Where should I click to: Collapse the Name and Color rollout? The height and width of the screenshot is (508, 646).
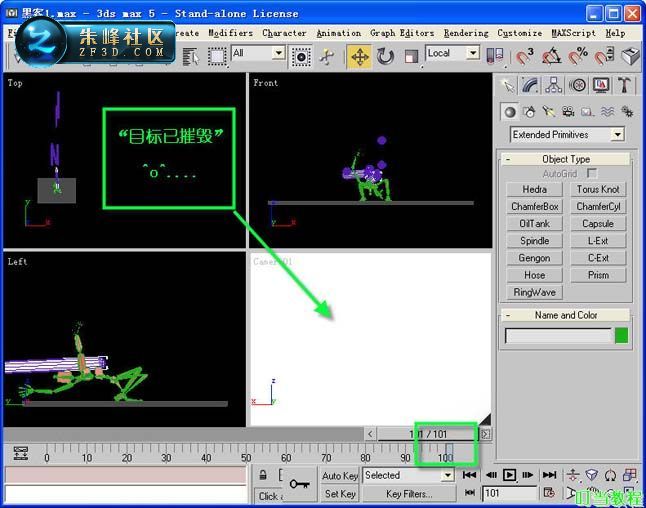565,315
